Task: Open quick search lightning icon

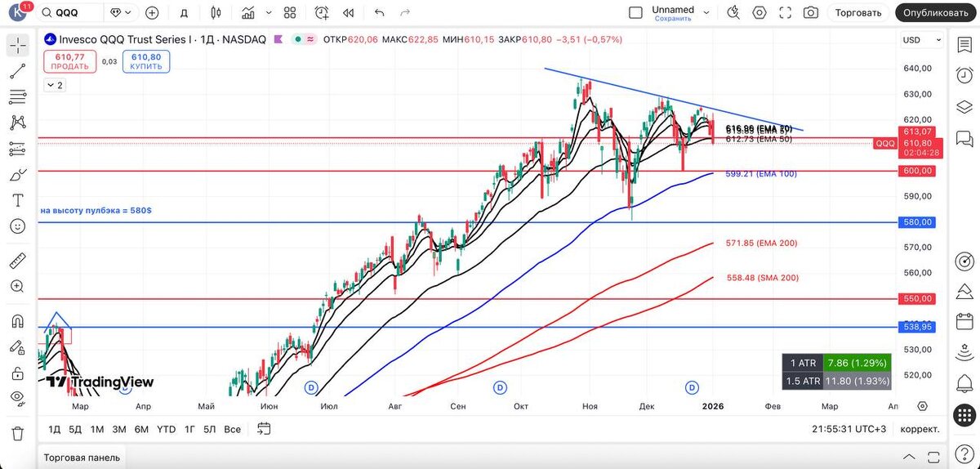Action: pos(733,12)
